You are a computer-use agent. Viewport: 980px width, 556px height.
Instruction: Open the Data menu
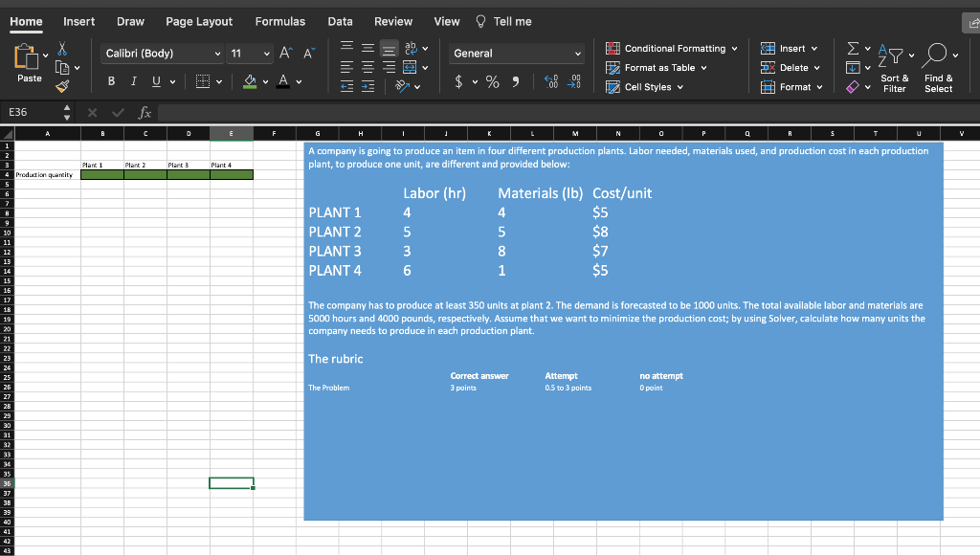coord(340,21)
